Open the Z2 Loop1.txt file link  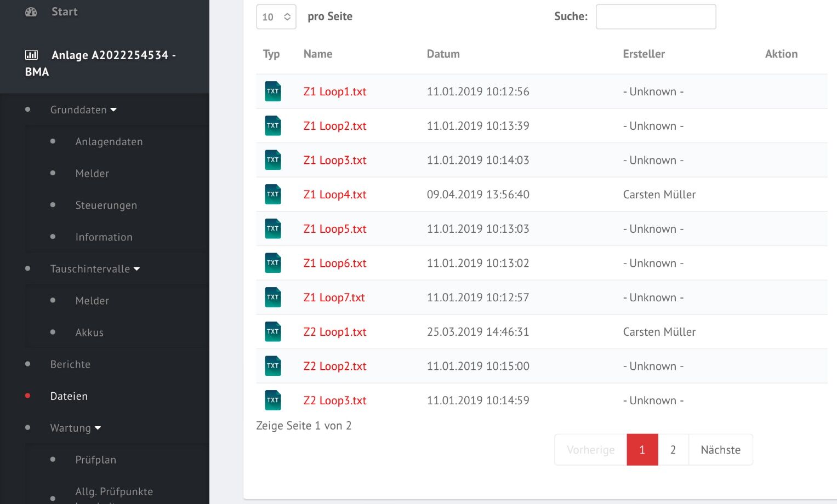(x=335, y=332)
